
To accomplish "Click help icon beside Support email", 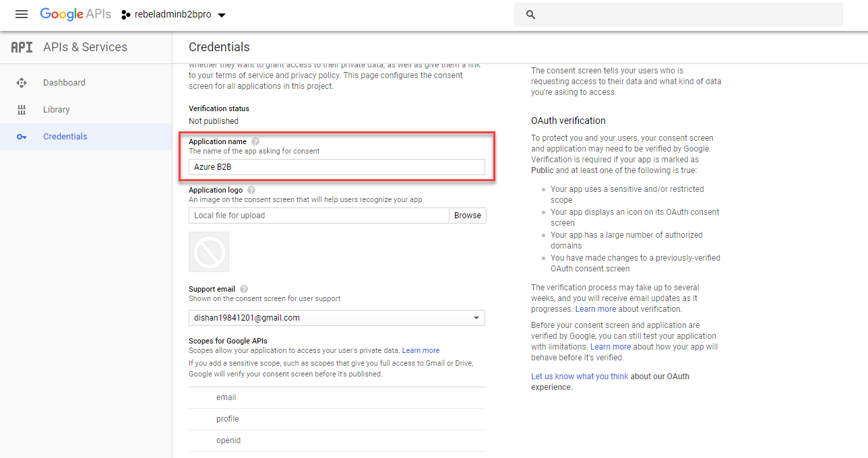I will [x=244, y=289].
